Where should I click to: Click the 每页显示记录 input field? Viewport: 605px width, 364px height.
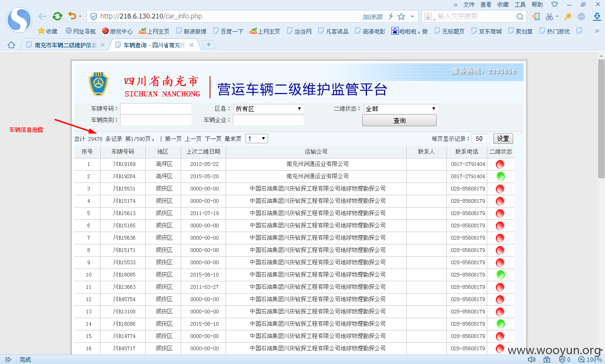click(x=479, y=139)
